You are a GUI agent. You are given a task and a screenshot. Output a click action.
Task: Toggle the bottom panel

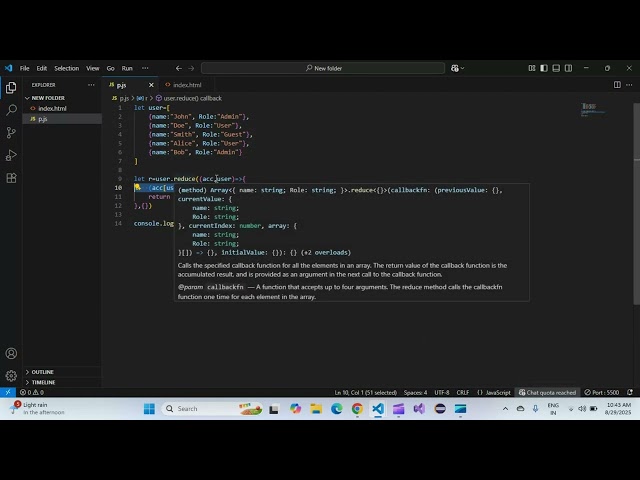556,68
